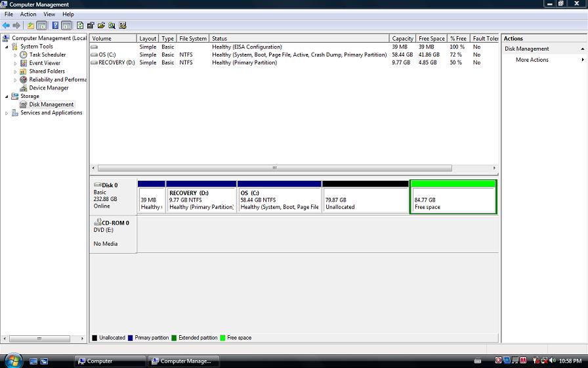Sort by the Free Space column header
Image resolution: width=588 pixels, height=368 pixels.
click(432, 38)
